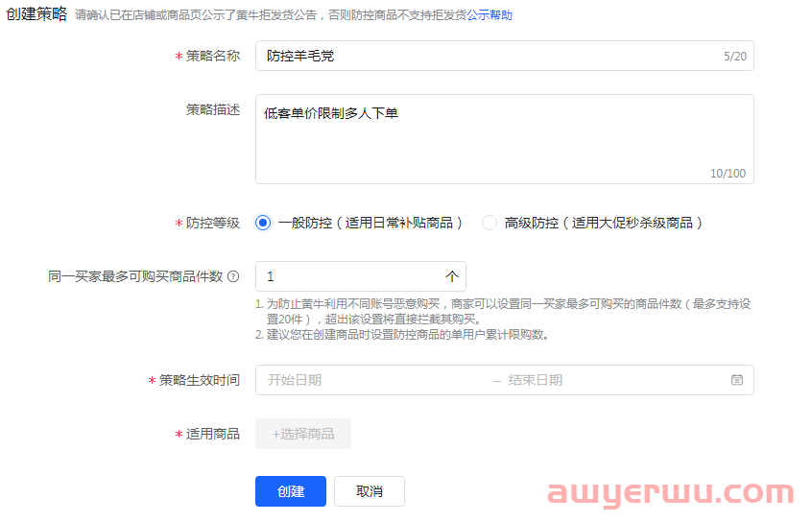812x522 pixels.
Task: Click the up arrow in the quantity box
Action: [452, 276]
